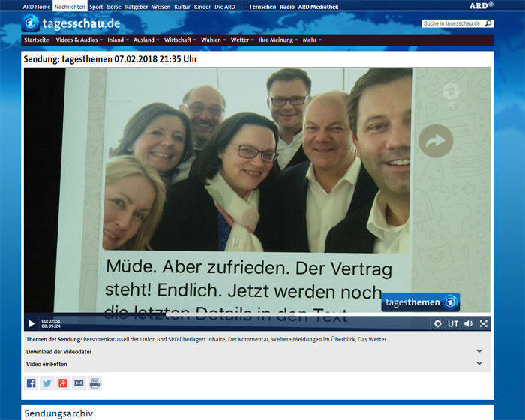The height and width of the screenshot is (420, 525).
Task: Select the 'Nachrichten' top tab
Action: pos(70,7)
